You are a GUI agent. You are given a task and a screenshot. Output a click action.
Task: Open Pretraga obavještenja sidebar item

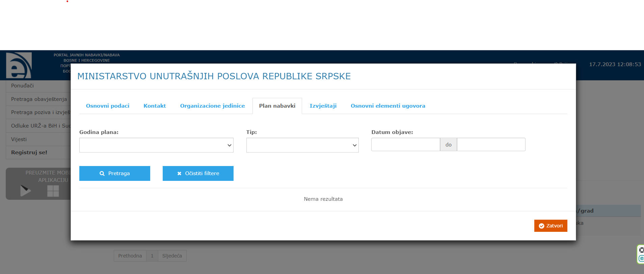pos(38,99)
